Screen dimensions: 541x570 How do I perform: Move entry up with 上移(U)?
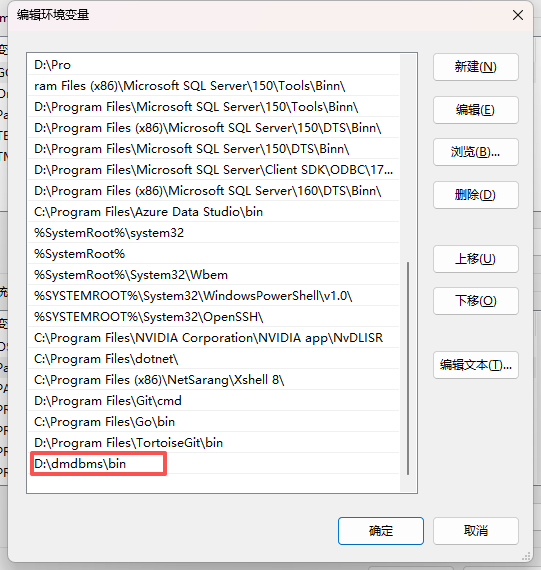point(476,259)
